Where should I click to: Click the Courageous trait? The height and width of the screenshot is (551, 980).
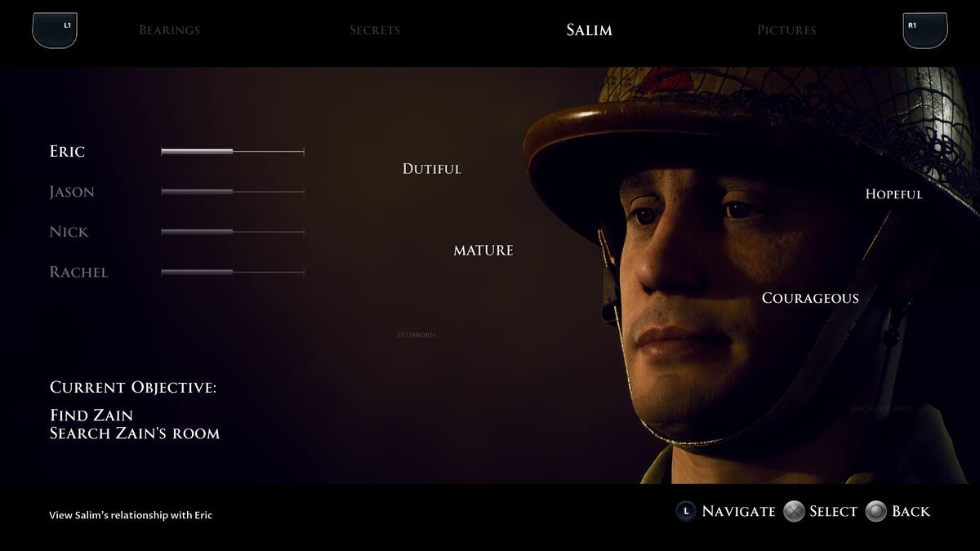[x=810, y=299]
